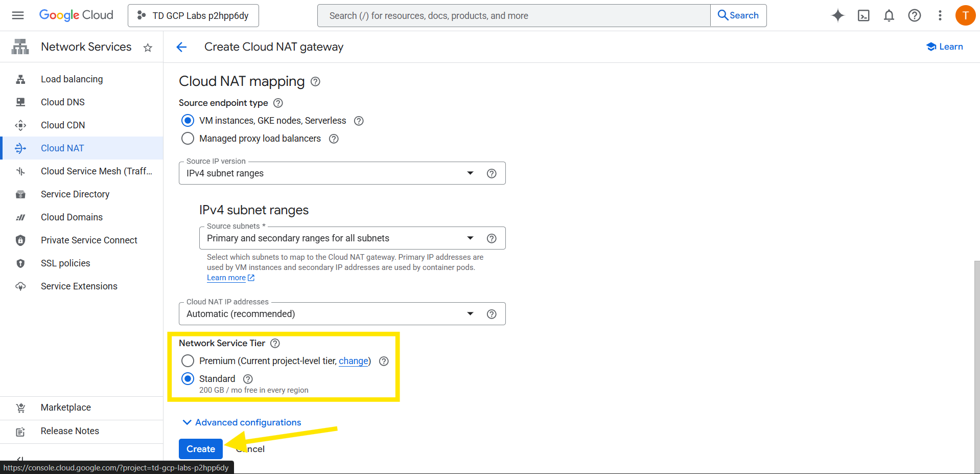Activate Cloud Shell terminal icon
The image size is (980, 474).
(x=863, y=15)
